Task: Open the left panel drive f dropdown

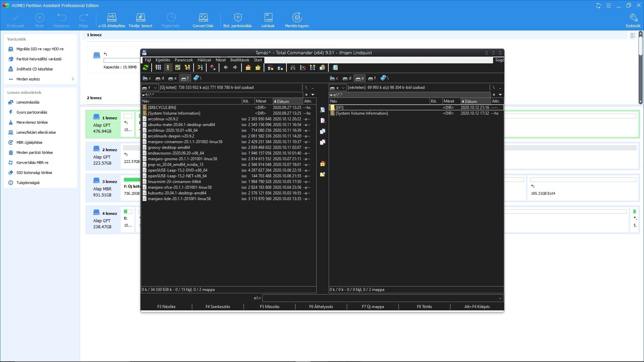Action: click(150, 87)
